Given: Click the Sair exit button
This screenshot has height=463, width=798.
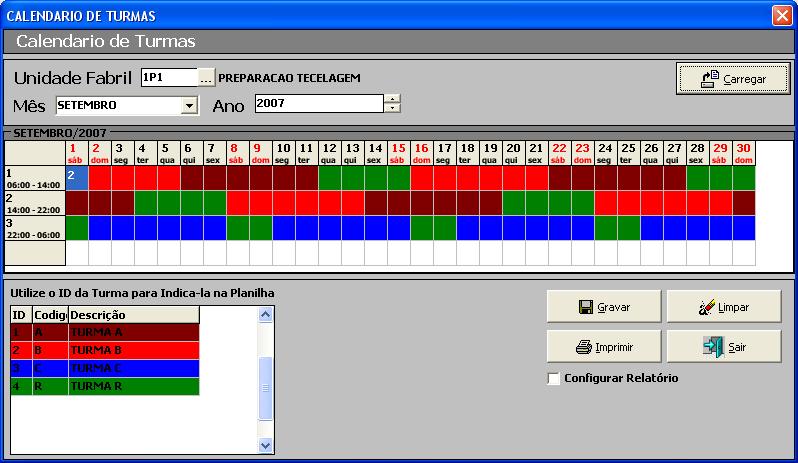Looking at the screenshot, I should [723, 347].
